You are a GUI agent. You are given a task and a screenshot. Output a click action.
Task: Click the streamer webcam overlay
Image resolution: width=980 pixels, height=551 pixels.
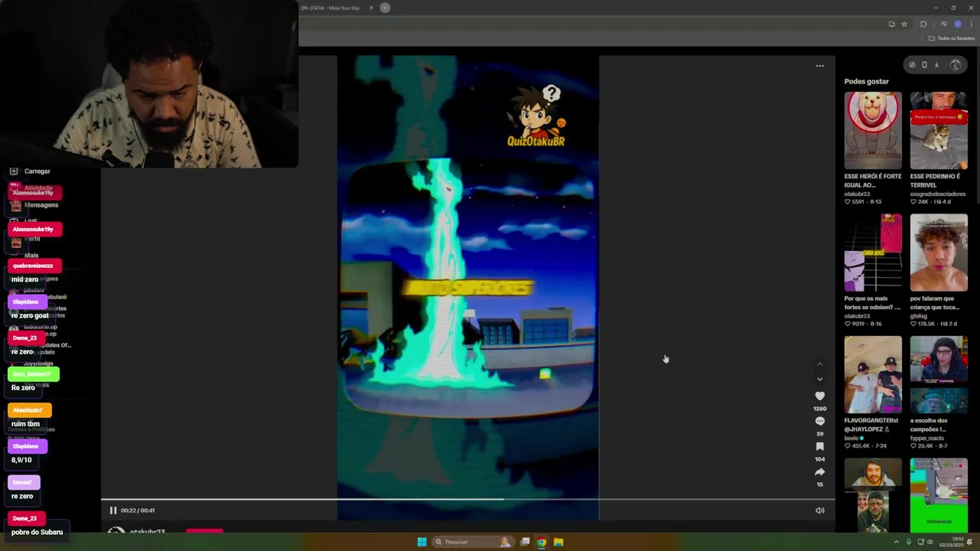(x=149, y=83)
